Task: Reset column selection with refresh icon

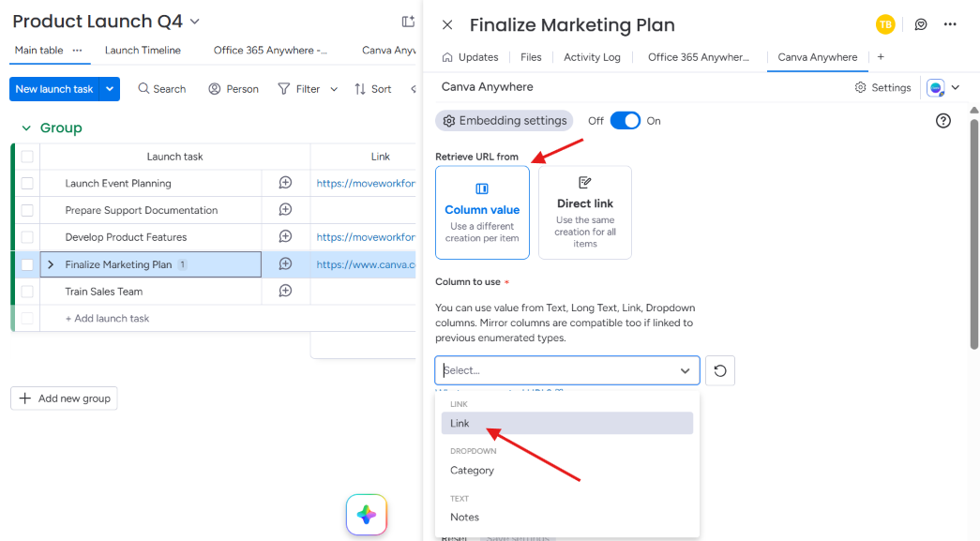Action: 720,370
